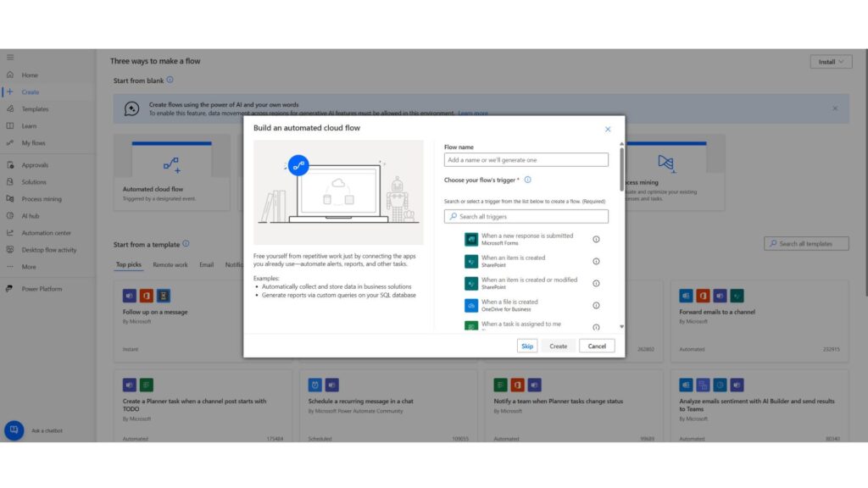Image resolution: width=868 pixels, height=488 pixels.
Task: Click the Search all templates field
Action: coord(806,243)
